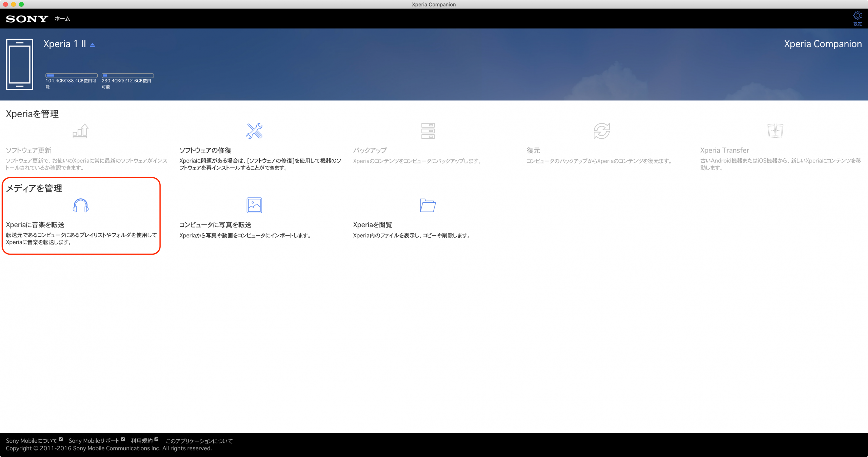Click the 104.4GB storage usage bar
868x457 pixels.
(x=72, y=76)
